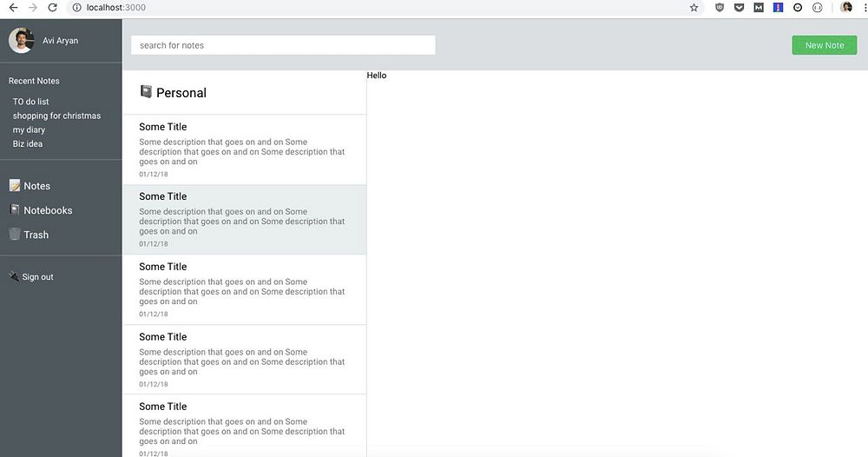The image size is (868, 457).
Task: Select the highlighted Some Title note
Action: pyautogui.click(x=244, y=220)
